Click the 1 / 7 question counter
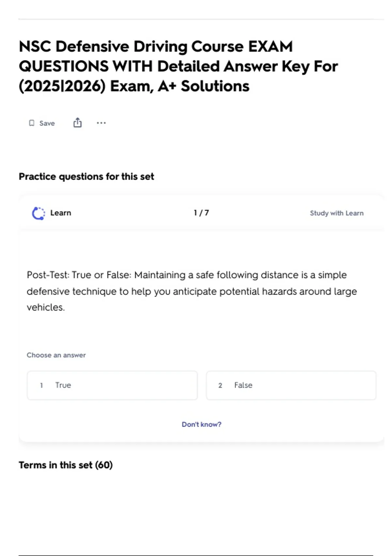 (201, 213)
